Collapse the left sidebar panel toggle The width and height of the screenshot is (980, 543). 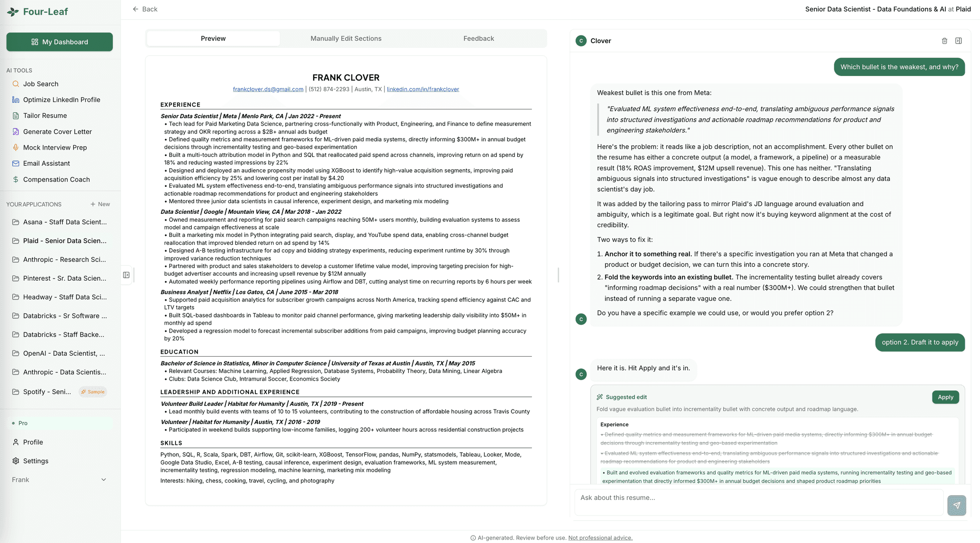coord(126,275)
